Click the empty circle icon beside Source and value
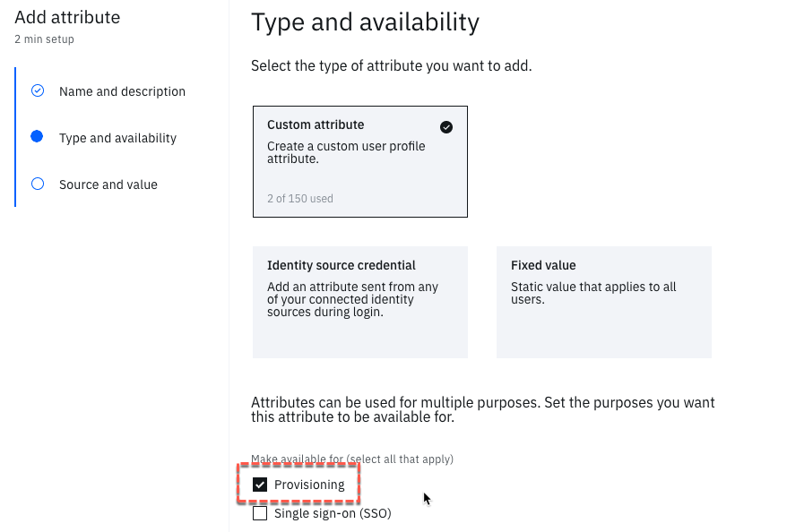The width and height of the screenshot is (787, 532). tap(38, 184)
